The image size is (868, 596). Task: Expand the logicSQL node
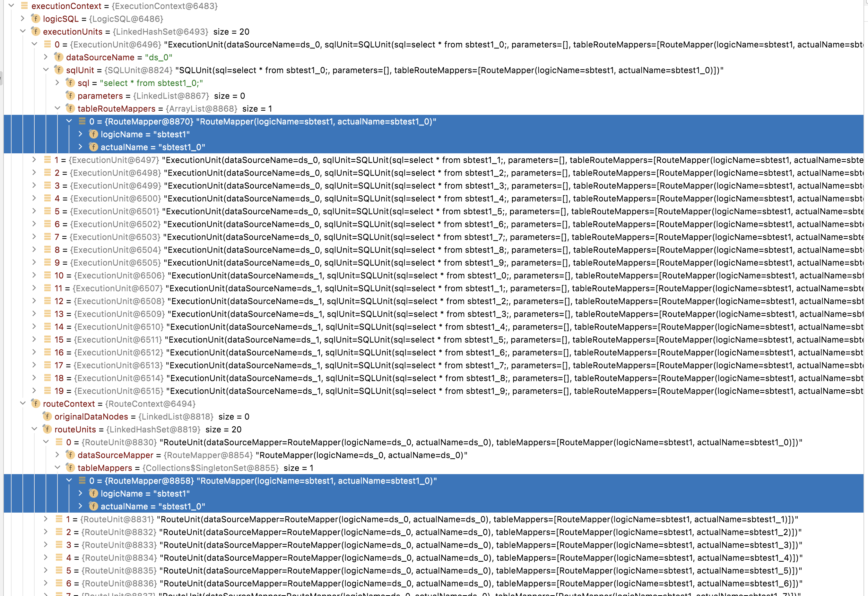tap(23, 19)
